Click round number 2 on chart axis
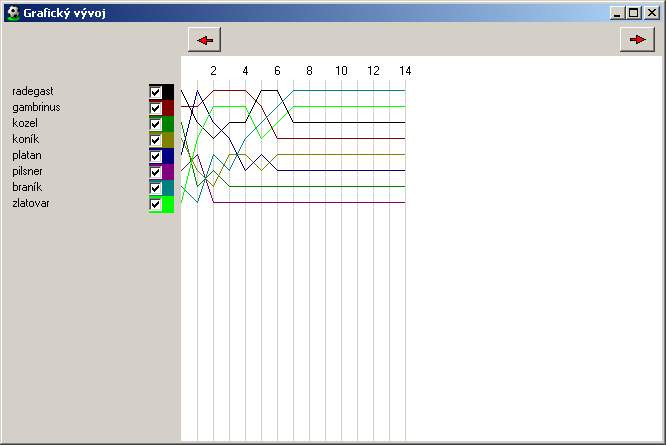This screenshot has height=445, width=666. pyautogui.click(x=213, y=70)
